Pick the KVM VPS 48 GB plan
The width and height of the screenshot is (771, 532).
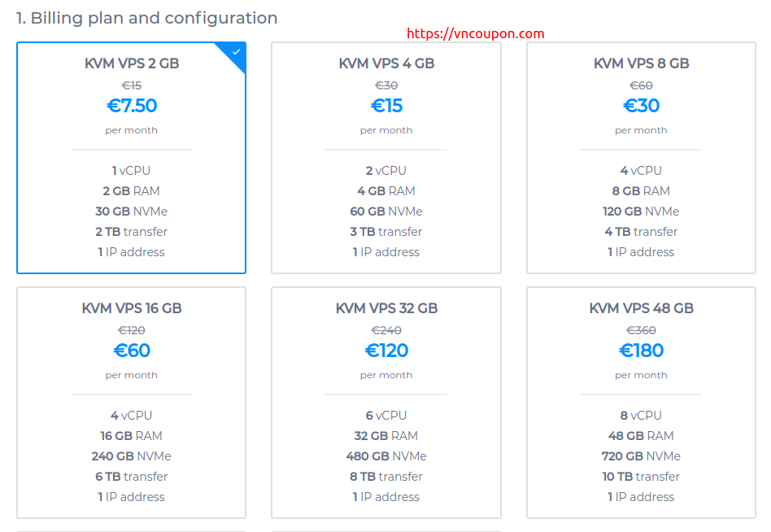point(641,403)
